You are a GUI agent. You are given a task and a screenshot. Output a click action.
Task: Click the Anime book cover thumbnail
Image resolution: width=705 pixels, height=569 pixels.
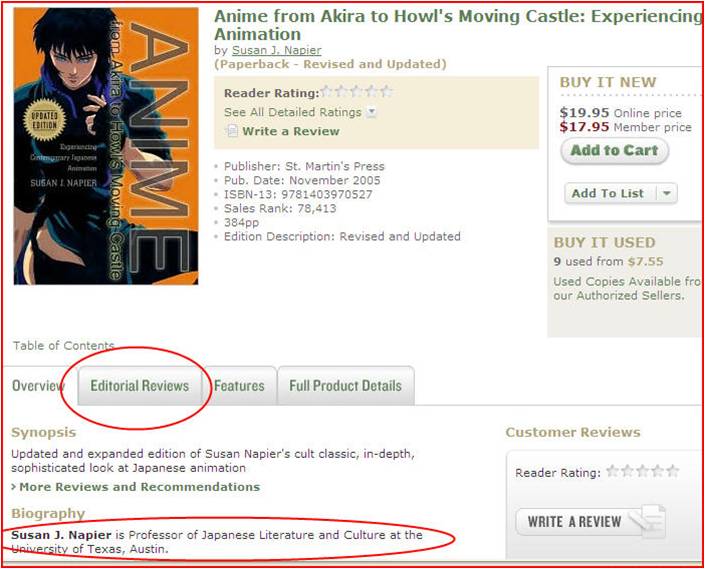click(x=105, y=147)
